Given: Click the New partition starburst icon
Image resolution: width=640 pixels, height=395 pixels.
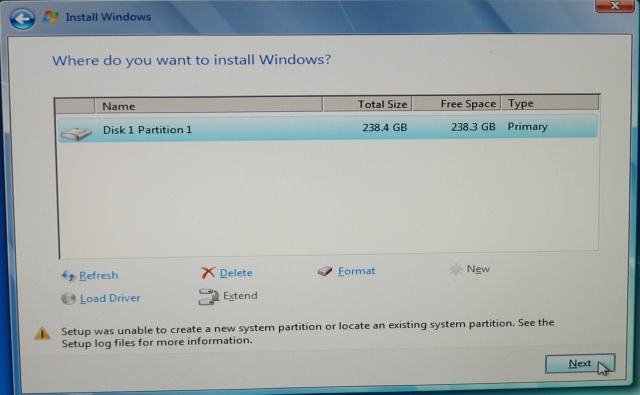Looking at the screenshot, I should point(456,269).
